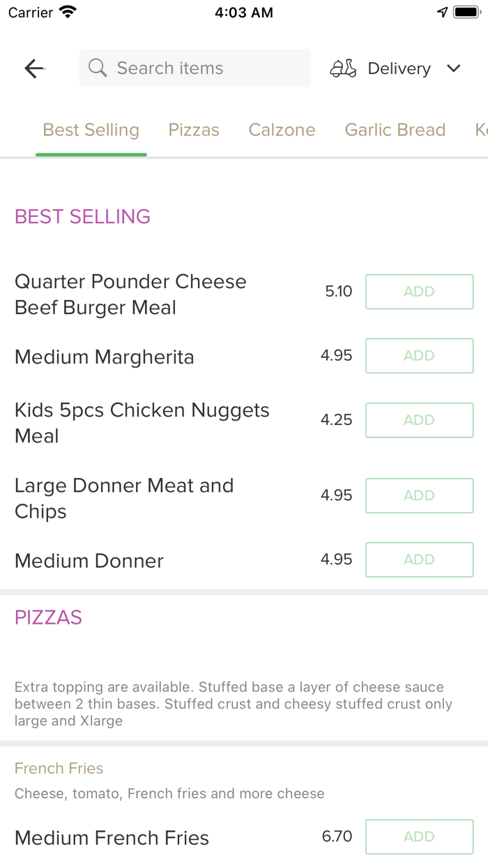Viewport: 488px width, 868px height.
Task: Open the Delivery options dropdown
Action: (399, 68)
